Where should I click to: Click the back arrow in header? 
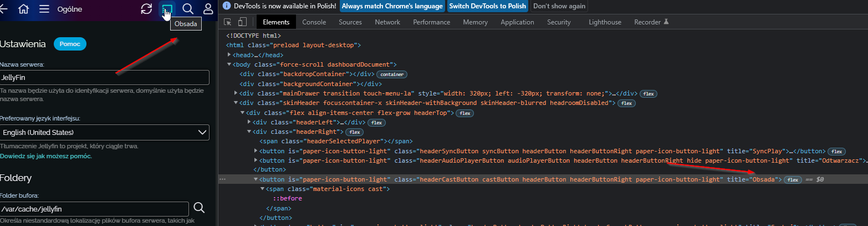(x=3, y=9)
